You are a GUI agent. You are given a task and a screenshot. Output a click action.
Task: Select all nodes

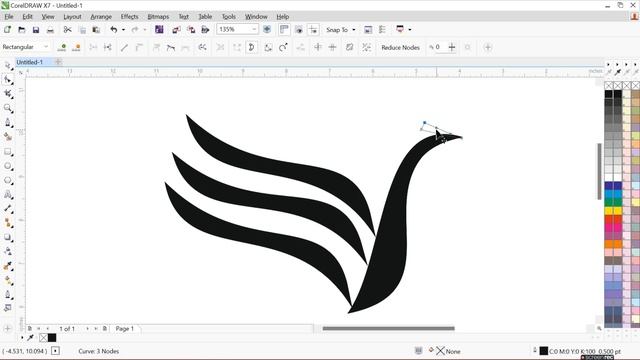click(x=367, y=47)
